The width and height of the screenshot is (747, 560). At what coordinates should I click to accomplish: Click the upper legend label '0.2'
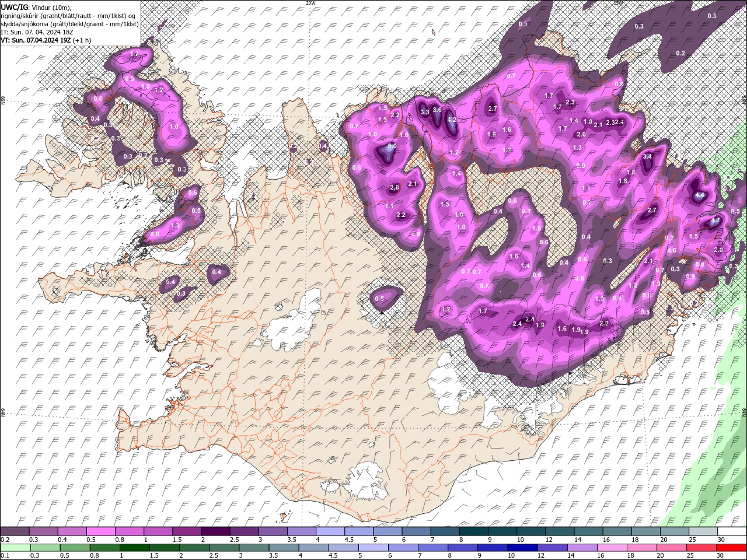[5, 540]
